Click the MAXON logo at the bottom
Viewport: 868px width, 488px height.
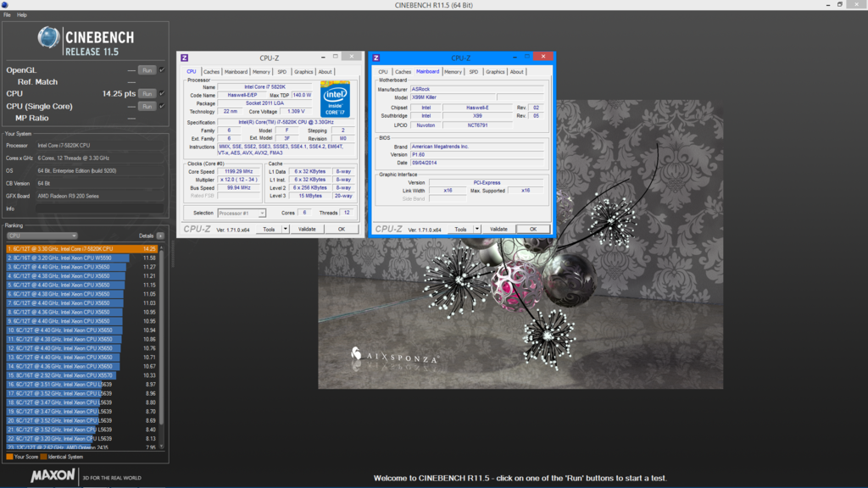click(53, 476)
